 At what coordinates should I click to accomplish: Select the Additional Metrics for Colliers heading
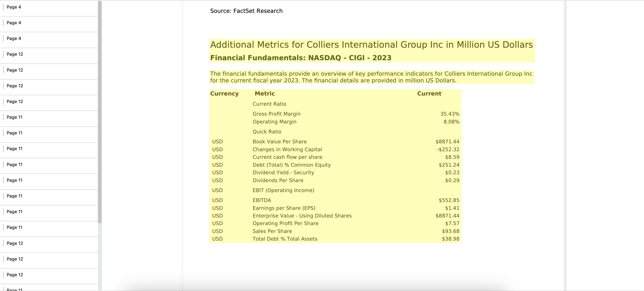click(371, 45)
